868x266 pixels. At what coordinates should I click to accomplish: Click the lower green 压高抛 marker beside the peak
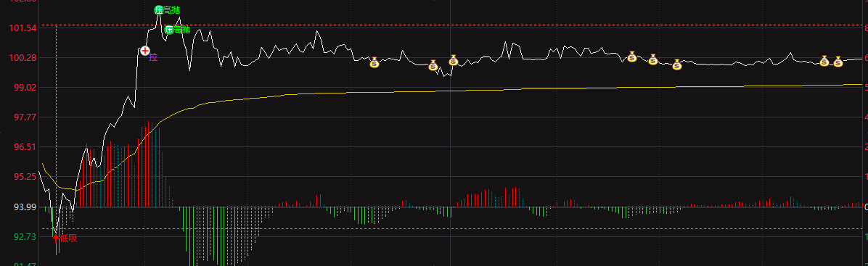[x=169, y=29]
